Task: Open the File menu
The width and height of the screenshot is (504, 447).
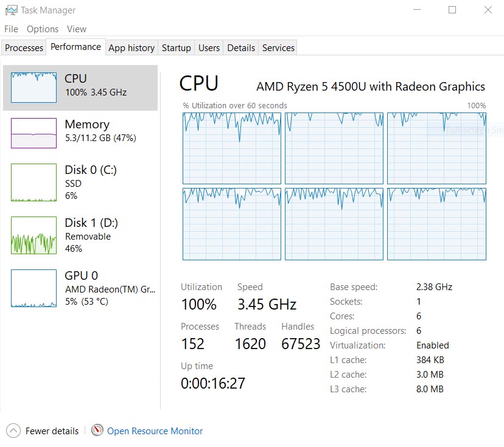Action: click(x=11, y=29)
